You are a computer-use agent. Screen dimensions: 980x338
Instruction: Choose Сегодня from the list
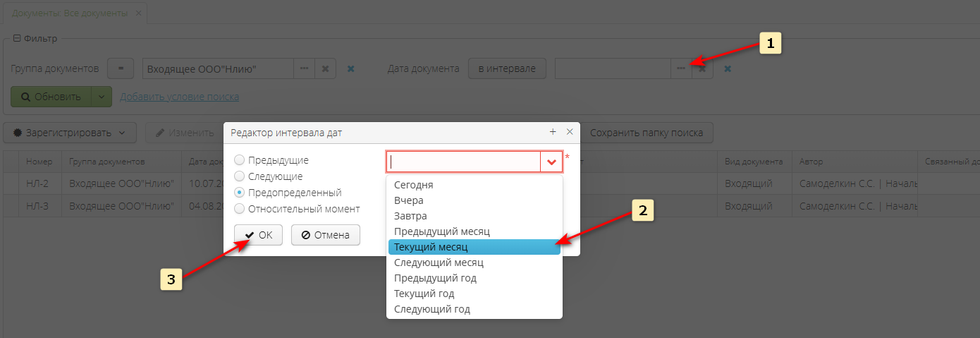tap(474, 185)
